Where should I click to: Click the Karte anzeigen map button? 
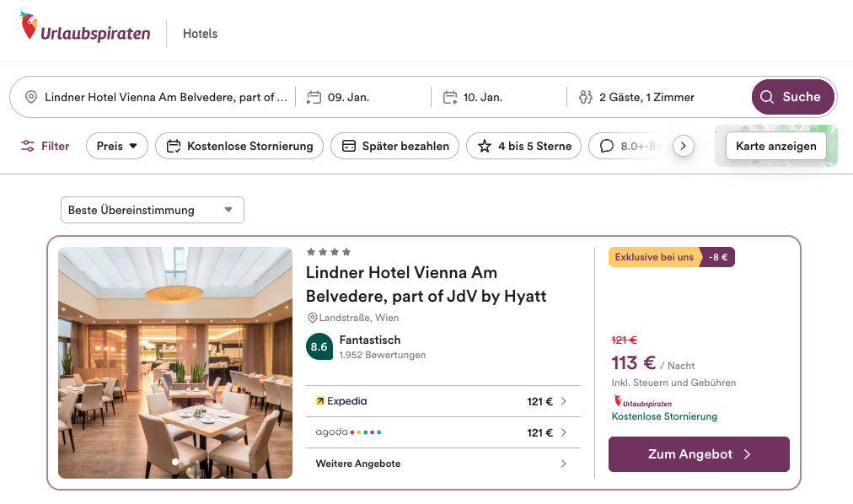coord(775,146)
